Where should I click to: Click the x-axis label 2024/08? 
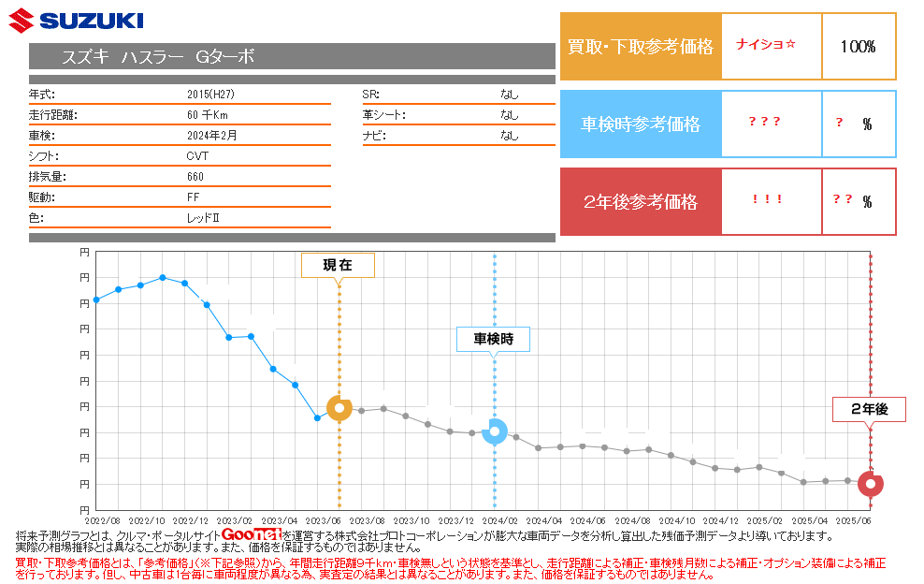(x=632, y=521)
